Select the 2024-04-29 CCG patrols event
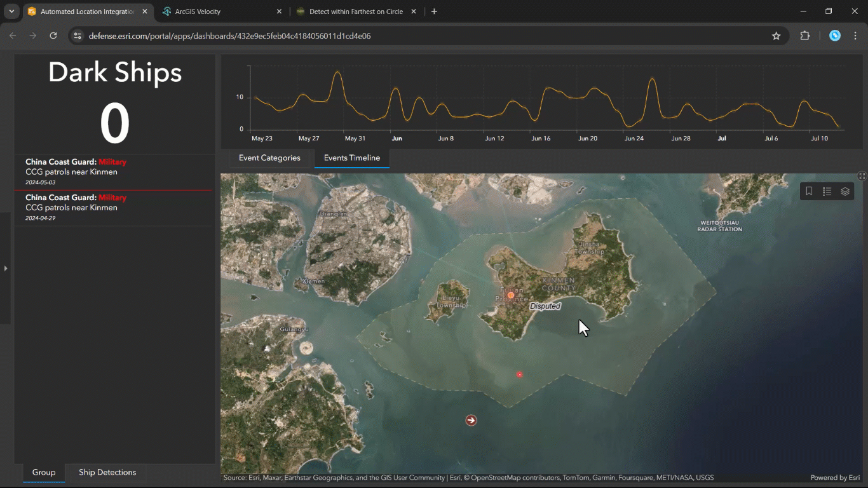 click(x=114, y=208)
